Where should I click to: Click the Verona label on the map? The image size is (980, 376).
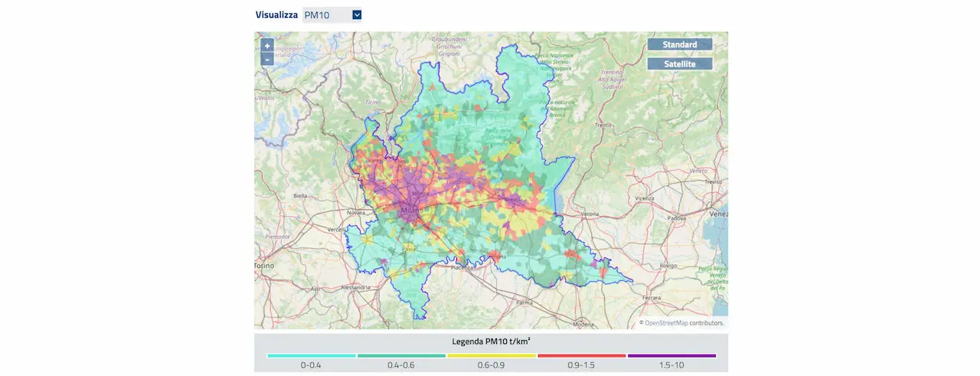click(590, 213)
